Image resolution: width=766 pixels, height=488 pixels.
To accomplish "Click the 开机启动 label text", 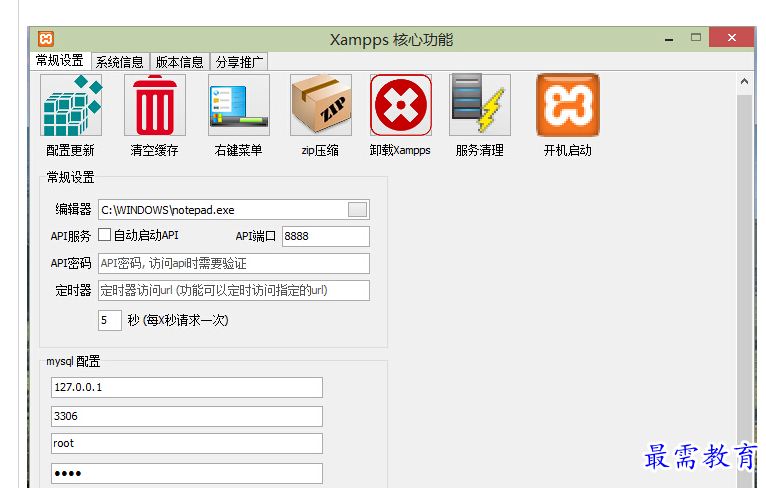I will [x=568, y=150].
